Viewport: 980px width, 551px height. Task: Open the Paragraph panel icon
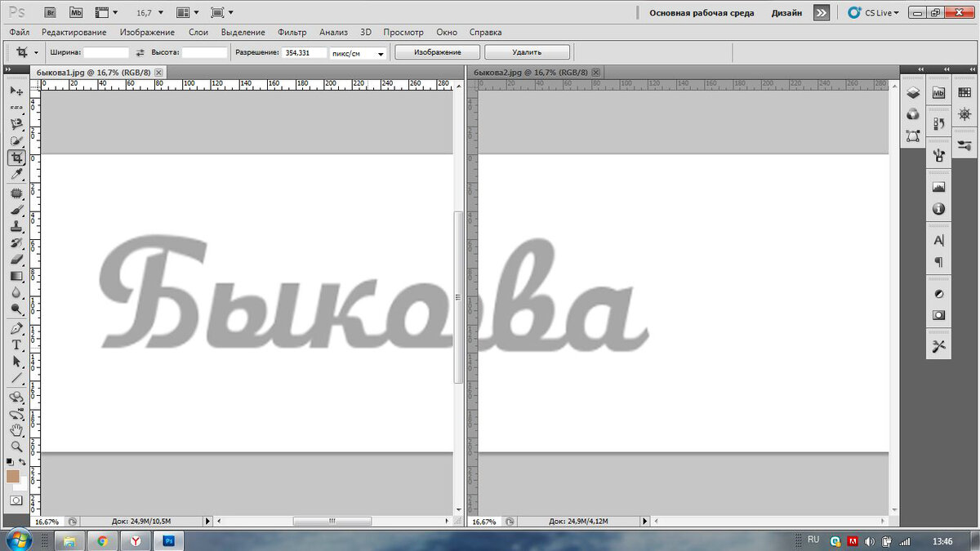tap(939, 260)
